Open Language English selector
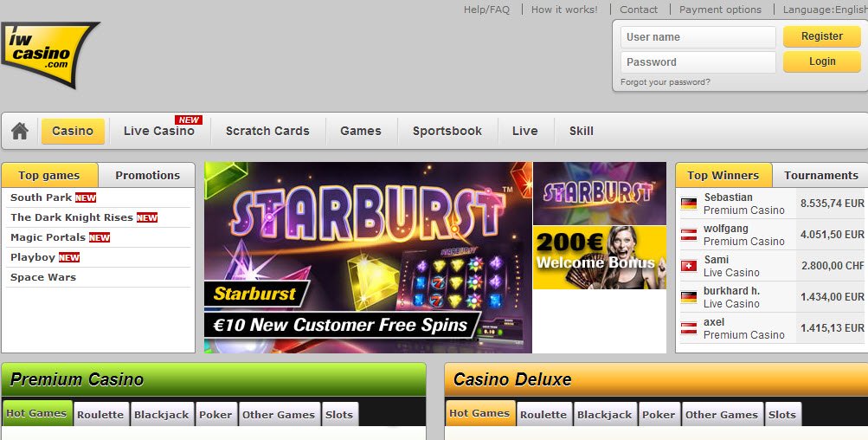The height and width of the screenshot is (440, 868). click(825, 10)
